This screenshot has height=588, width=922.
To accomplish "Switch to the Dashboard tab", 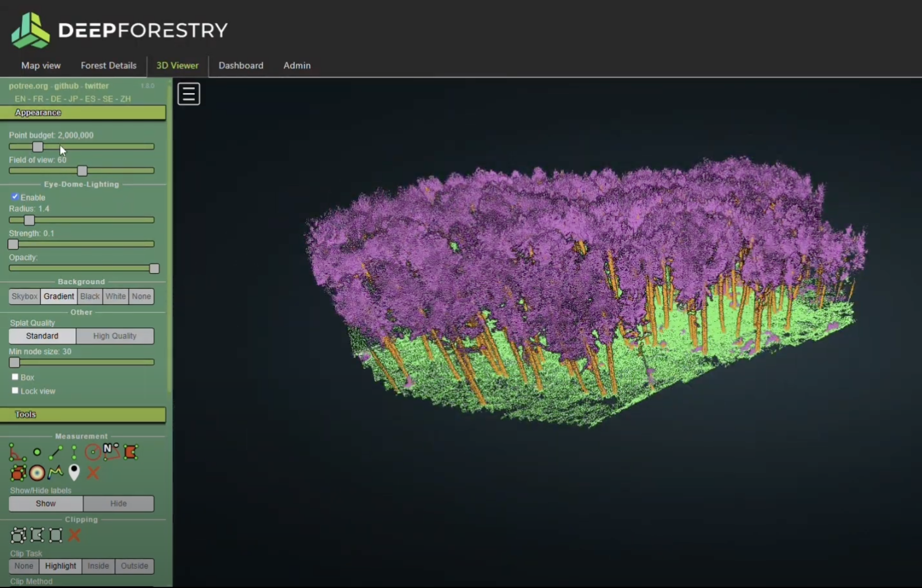I will point(241,66).
